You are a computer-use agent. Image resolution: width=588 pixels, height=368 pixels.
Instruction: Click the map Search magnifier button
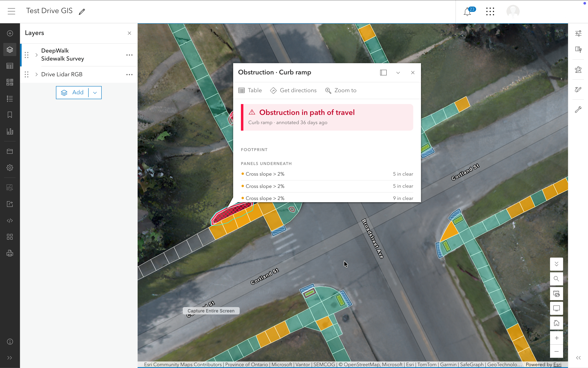556,279
